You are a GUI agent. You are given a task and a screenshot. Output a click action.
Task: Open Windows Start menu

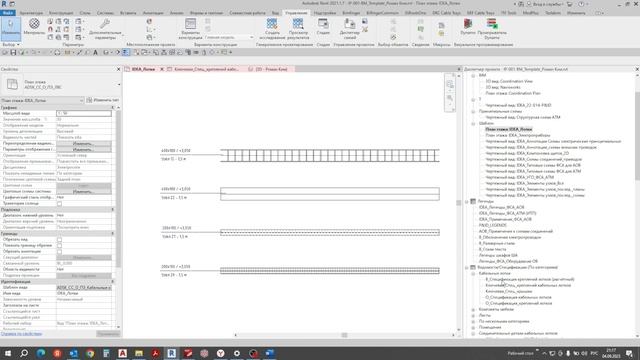[8, 353]
